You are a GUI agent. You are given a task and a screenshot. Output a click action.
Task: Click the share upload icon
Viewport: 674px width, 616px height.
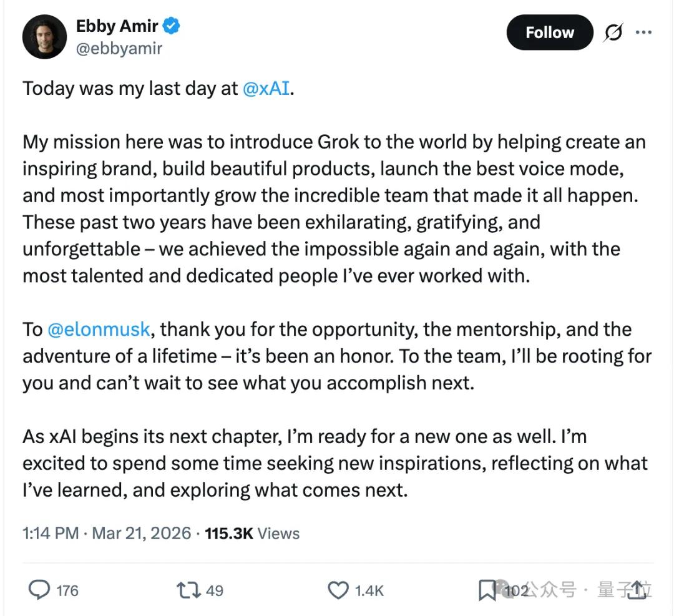pos(637,589)
